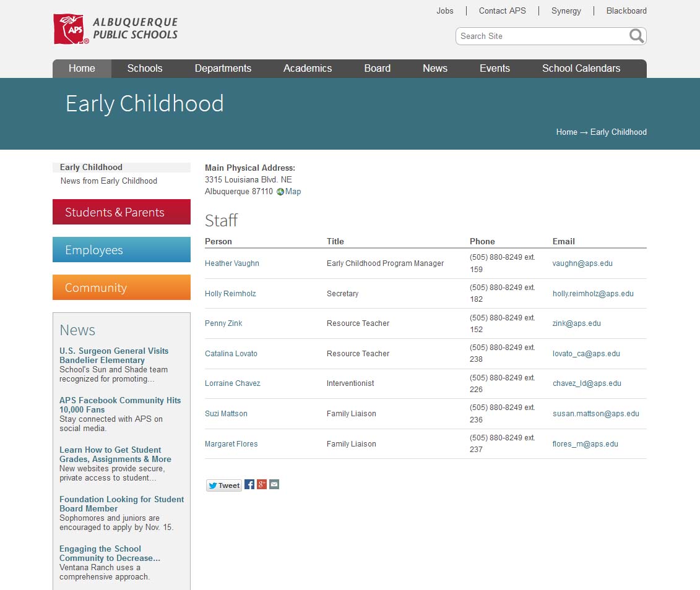Email holly.reimholz@aps.edu link
Viewport: 700px width, 590px height.
pos(593,293)
